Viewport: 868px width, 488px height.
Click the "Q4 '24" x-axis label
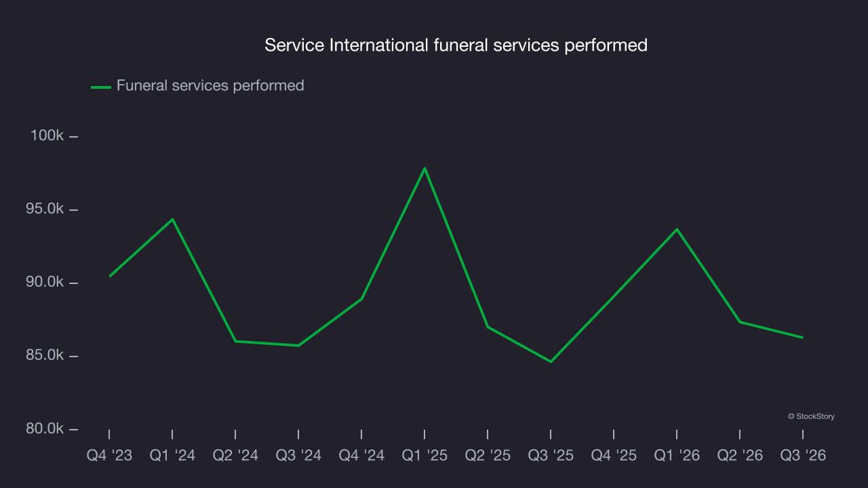361,455
